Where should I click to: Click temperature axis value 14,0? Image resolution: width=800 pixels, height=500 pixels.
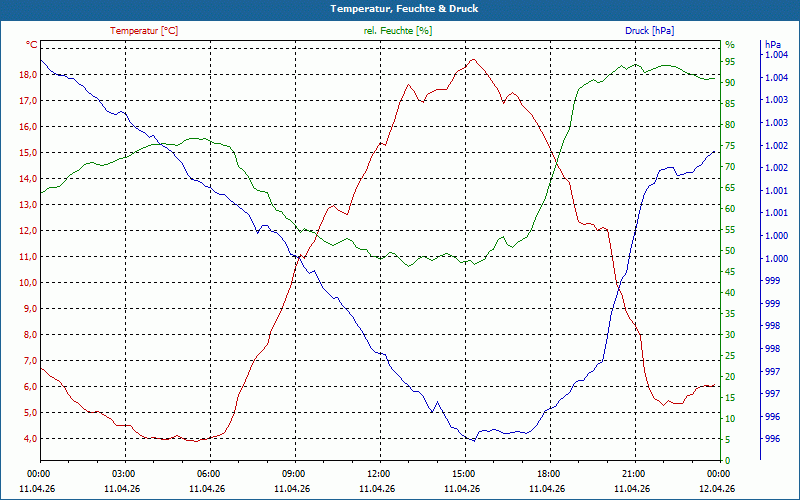click(x=28, y=179)
